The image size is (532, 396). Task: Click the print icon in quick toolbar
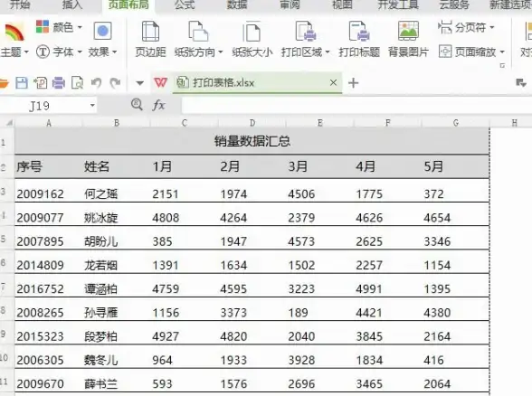59,83
